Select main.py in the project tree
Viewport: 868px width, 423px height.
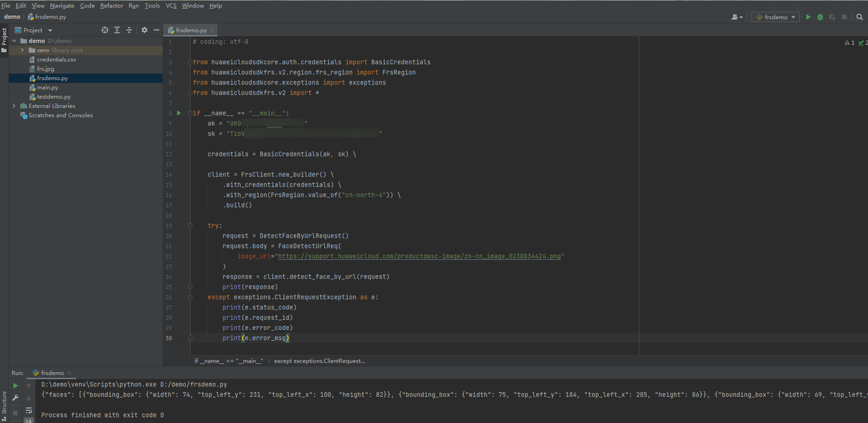[47, 88]
